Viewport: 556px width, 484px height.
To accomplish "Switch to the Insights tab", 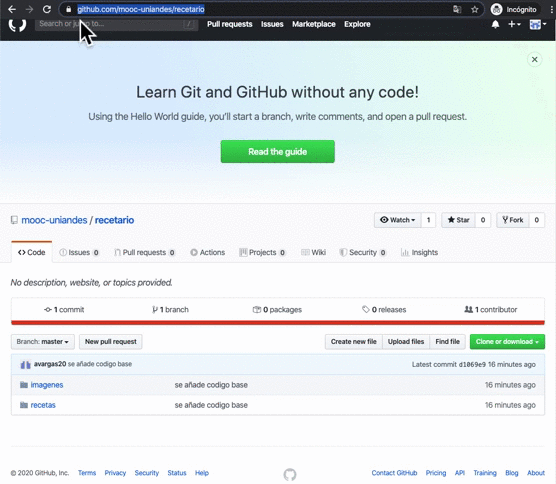I will [419, 252].
